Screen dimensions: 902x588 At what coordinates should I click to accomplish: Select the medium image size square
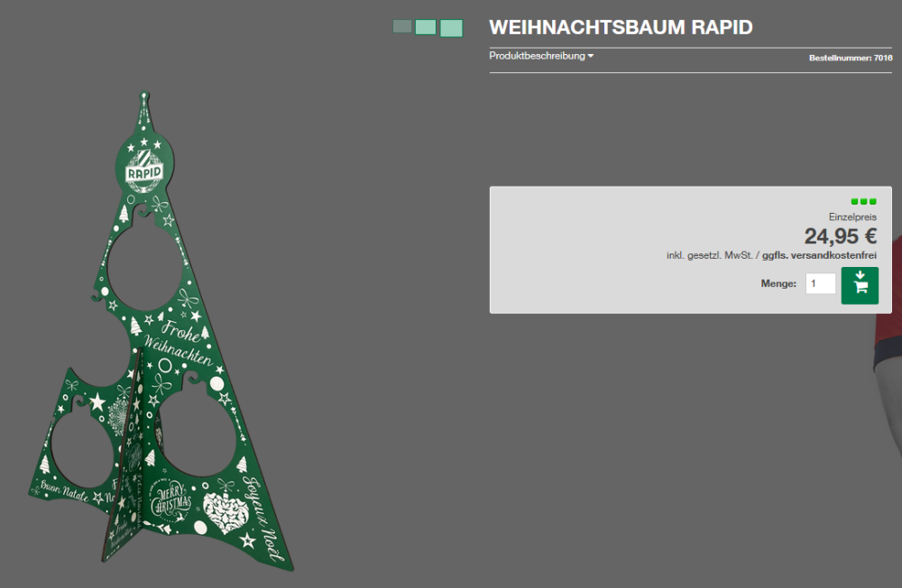(426, 27)
